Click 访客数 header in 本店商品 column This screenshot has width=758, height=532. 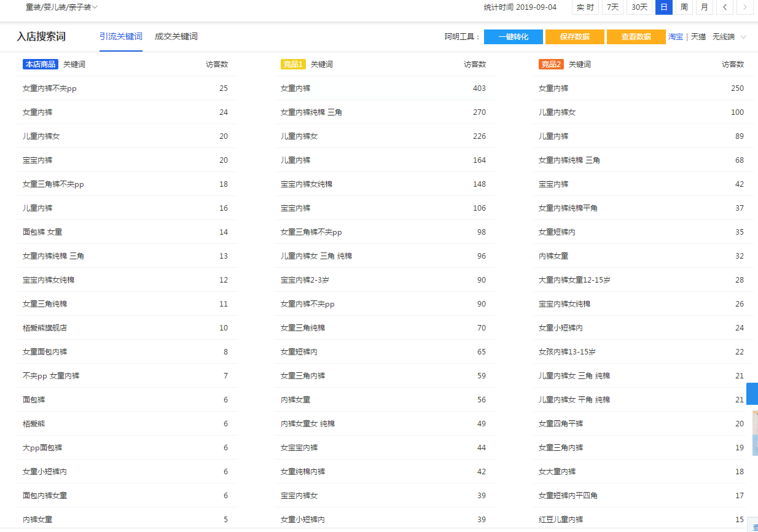point(217,64)
